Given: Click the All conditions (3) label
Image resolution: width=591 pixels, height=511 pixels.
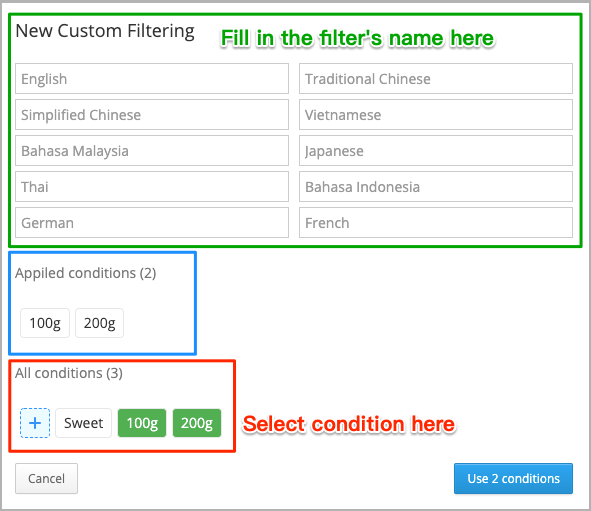Looking at the screenshot, I should (69, 373).
